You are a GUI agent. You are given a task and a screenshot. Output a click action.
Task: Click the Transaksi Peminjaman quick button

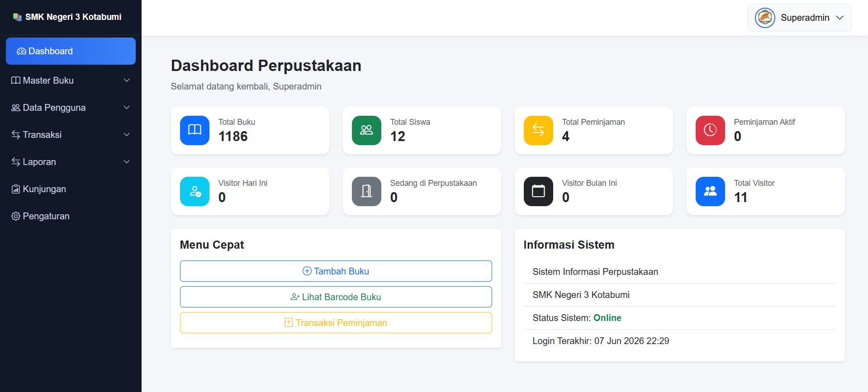[x=336, y=322]
